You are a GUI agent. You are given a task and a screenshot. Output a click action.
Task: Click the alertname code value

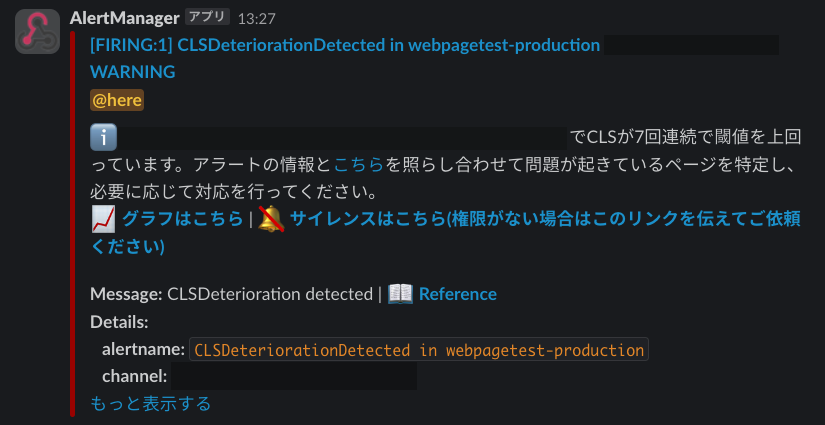[x=419, y=349]
